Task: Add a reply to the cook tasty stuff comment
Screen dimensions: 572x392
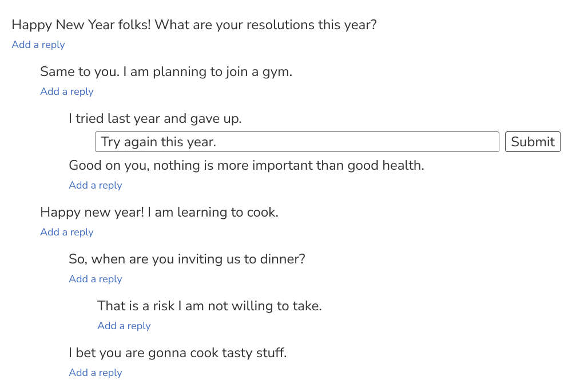Action: coord(96,373)
